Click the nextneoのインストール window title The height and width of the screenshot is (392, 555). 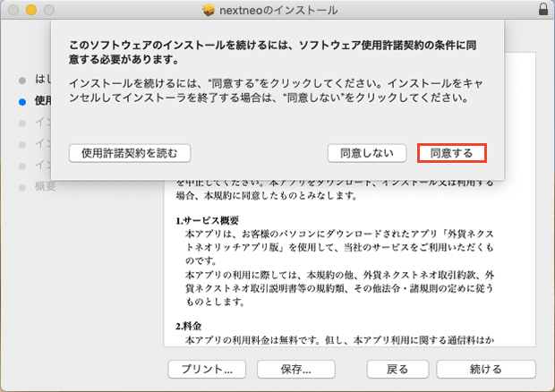pos(281,10)
